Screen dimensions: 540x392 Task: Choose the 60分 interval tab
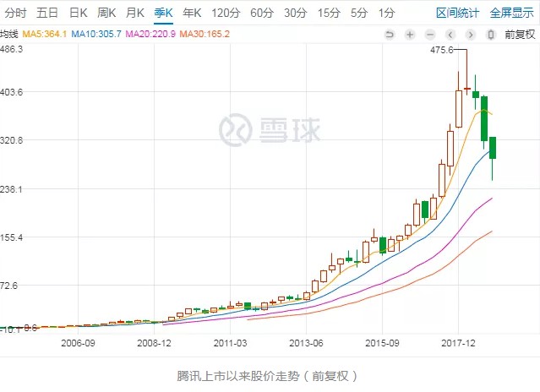click(x=262, y=13)
